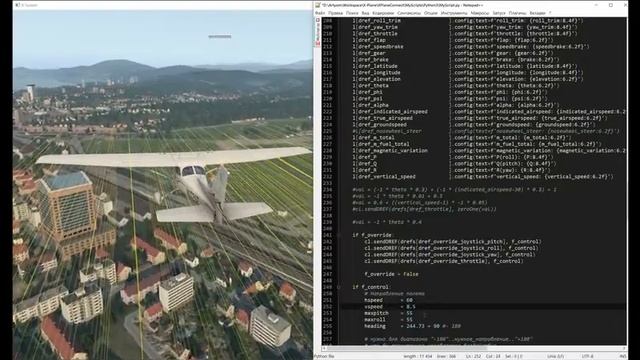This screenshot has width=640, height=360.
Task: Open the Синтаксисы menu
Action: [409, 13]
